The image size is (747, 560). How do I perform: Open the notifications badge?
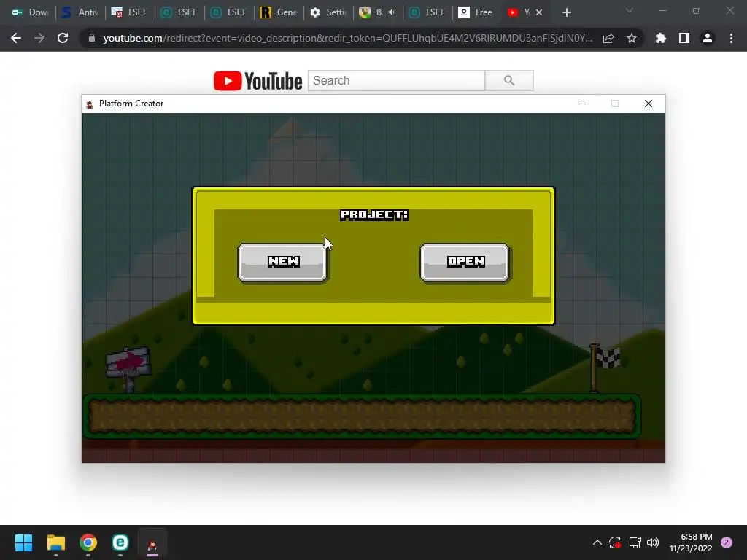727,542
